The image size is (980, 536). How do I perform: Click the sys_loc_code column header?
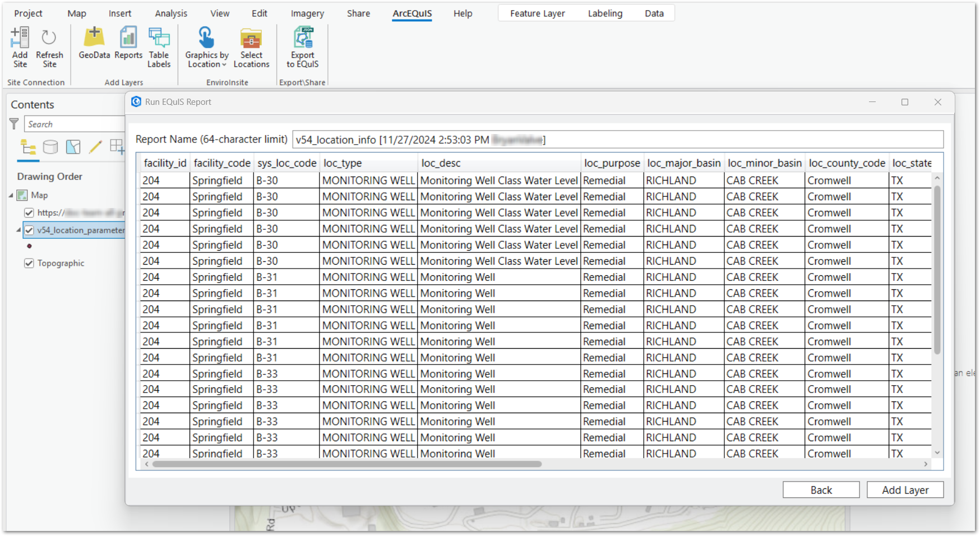pos(287,163)
